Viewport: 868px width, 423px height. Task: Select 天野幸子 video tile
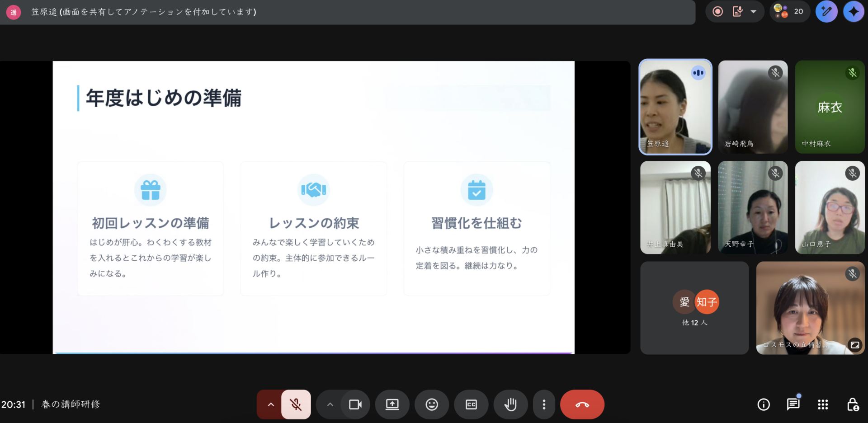click(x=753, y=207)
